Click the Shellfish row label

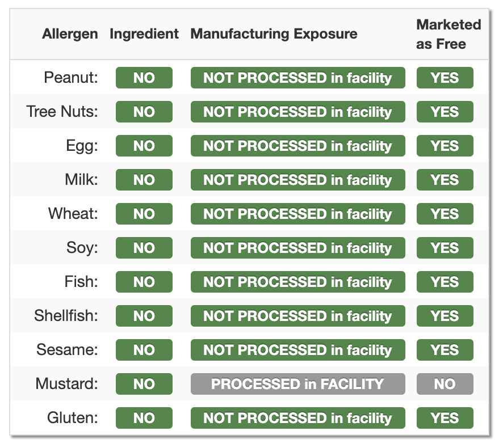[x=66, y=316]
